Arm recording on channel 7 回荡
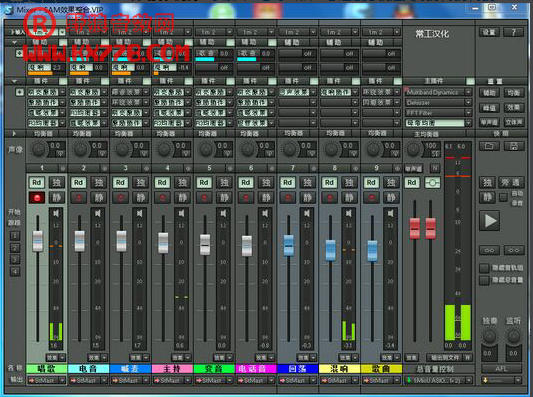The image size is (533, 397). click(x=288, y=197)
